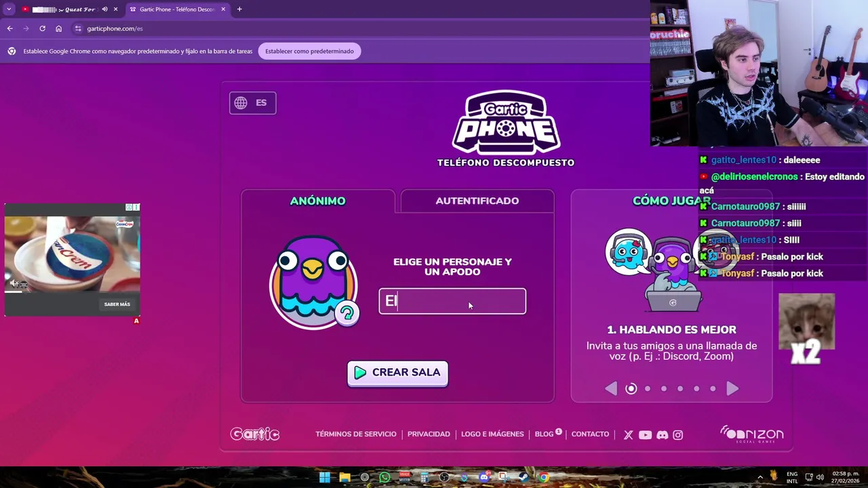868x488 pixels.
Task: Select the third how-to-play slide dot
Action: [x=664, y=388]
